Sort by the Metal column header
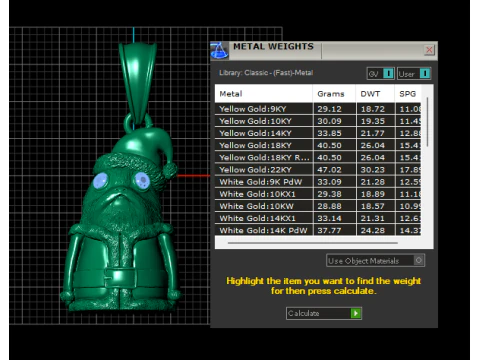Image resolution: width=480 pixels, height=360 pixels. coord(264,94)
